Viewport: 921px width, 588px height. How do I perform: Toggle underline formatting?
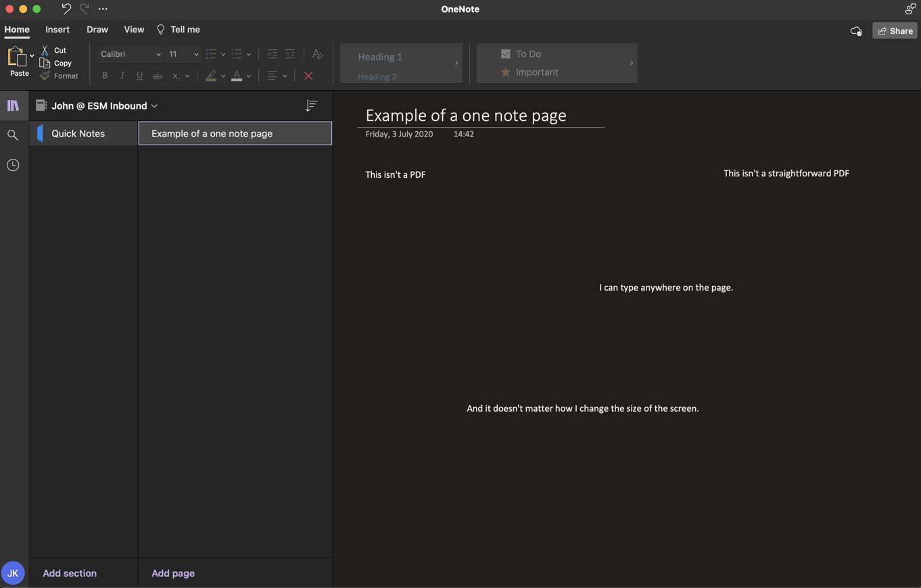[x=140, y=76]
